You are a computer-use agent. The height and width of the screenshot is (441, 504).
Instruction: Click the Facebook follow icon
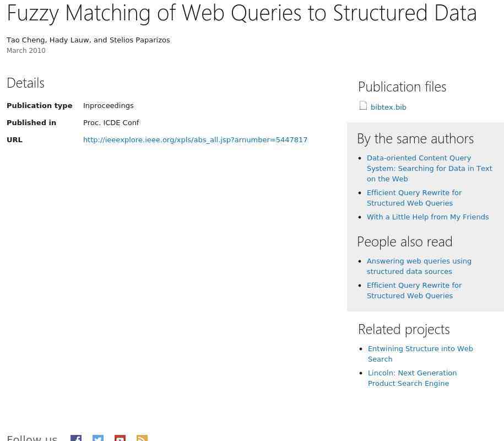coord(76,438)
